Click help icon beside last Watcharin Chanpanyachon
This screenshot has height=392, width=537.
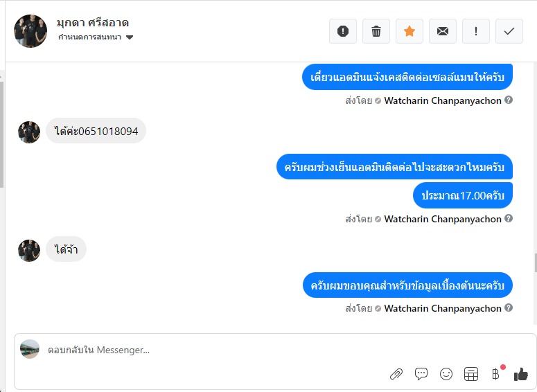(x=509, y=308)
